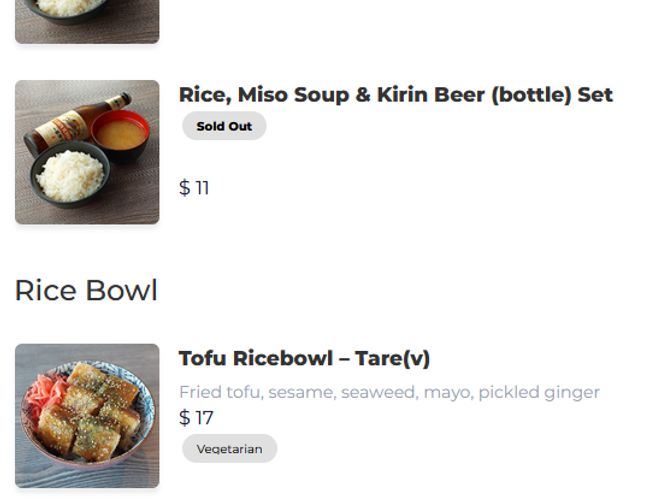Click the $ 11 price
This screenshot has width=667, height=500.
coord(194,188)
